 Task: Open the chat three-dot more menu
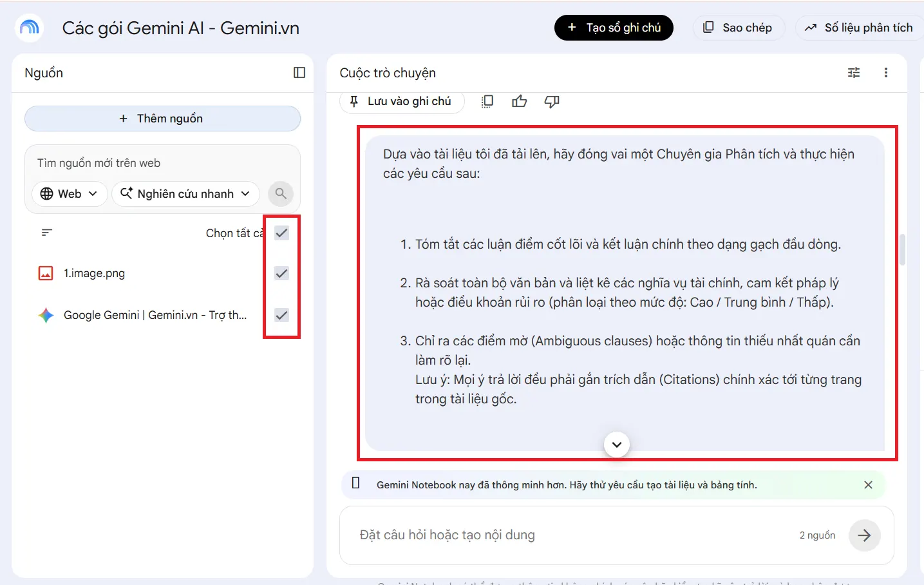[x=886, y=73]
